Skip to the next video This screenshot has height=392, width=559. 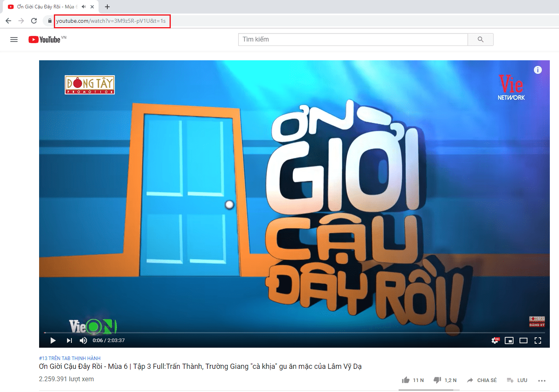tap(69, 341)
